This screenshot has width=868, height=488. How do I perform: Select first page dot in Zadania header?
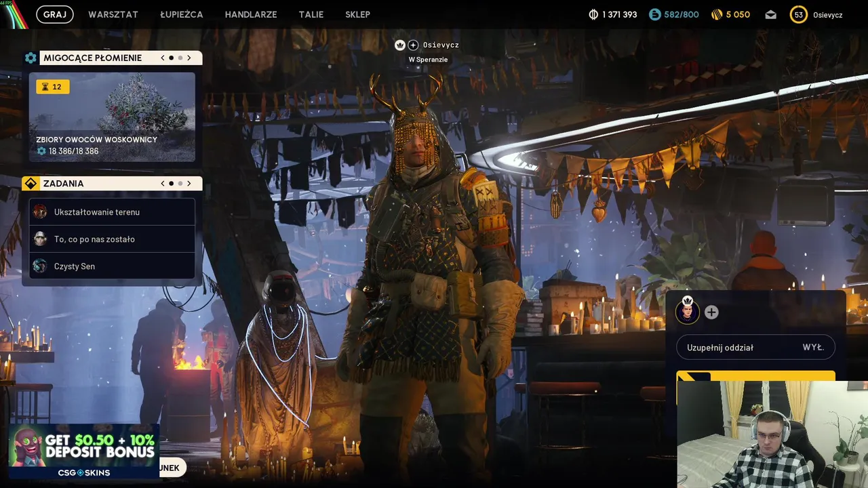(x=172, y=184)
